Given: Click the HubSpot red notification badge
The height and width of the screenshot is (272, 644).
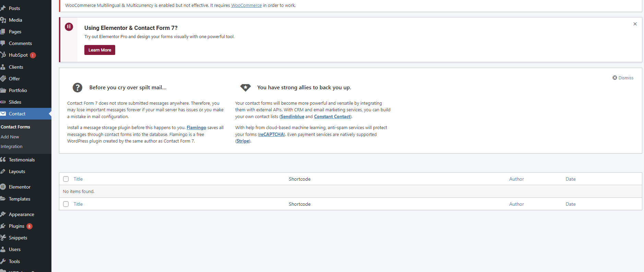Looking at the screenshot, I should [33, 55].
